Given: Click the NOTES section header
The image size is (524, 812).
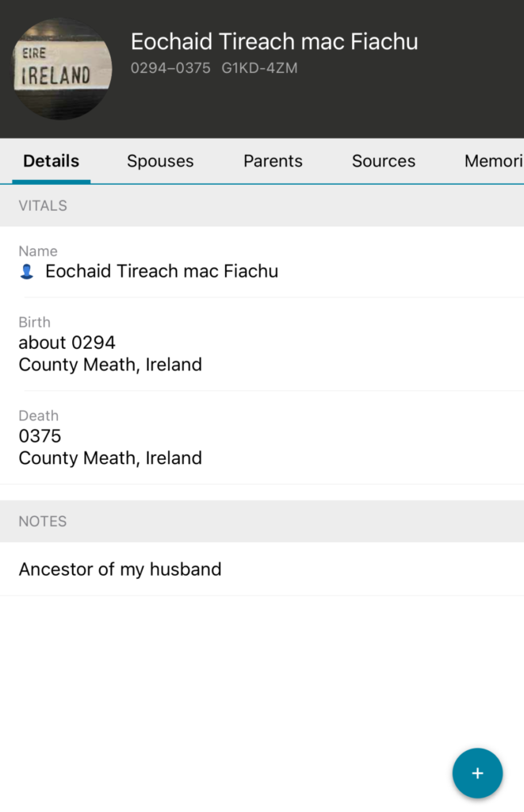Looking at the screenshot, I should (43, 521).
